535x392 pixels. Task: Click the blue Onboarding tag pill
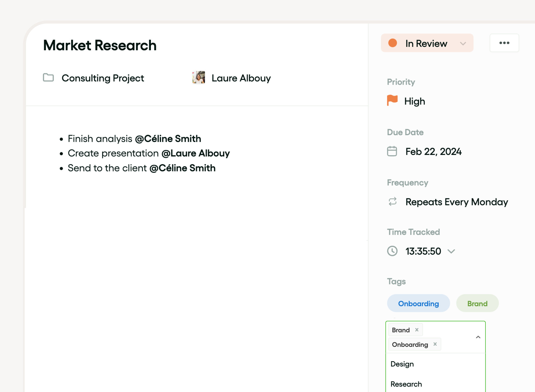point(418,303)
